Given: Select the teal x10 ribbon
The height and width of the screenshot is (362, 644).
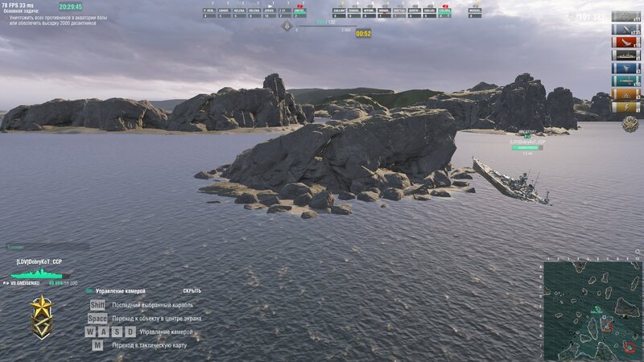Looking at the screenshot, I should coord(626,81).
